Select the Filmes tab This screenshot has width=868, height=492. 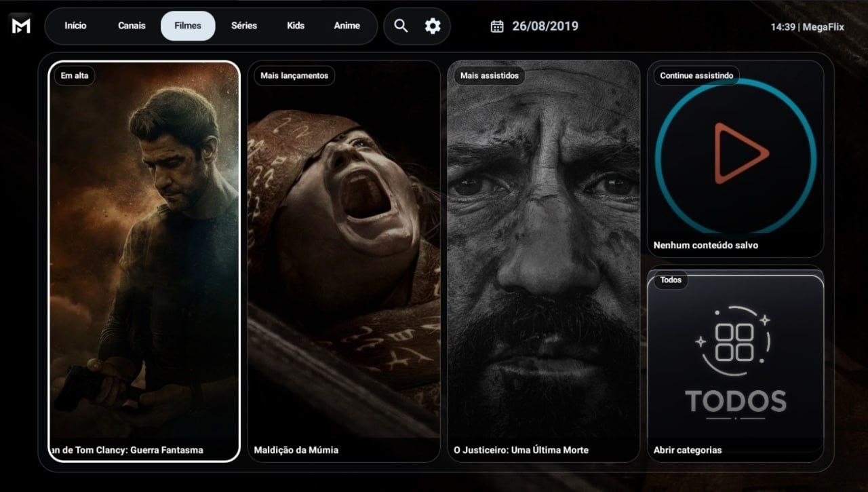[x=188, y=26]
